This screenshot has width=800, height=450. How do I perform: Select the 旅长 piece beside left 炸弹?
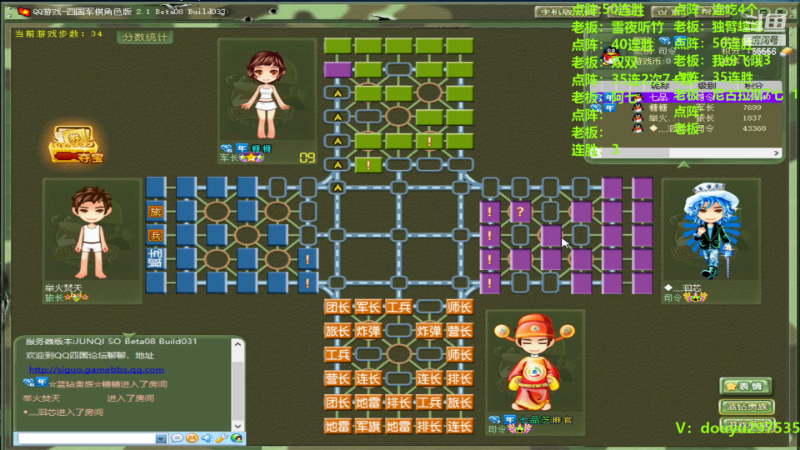pos(337,331)
